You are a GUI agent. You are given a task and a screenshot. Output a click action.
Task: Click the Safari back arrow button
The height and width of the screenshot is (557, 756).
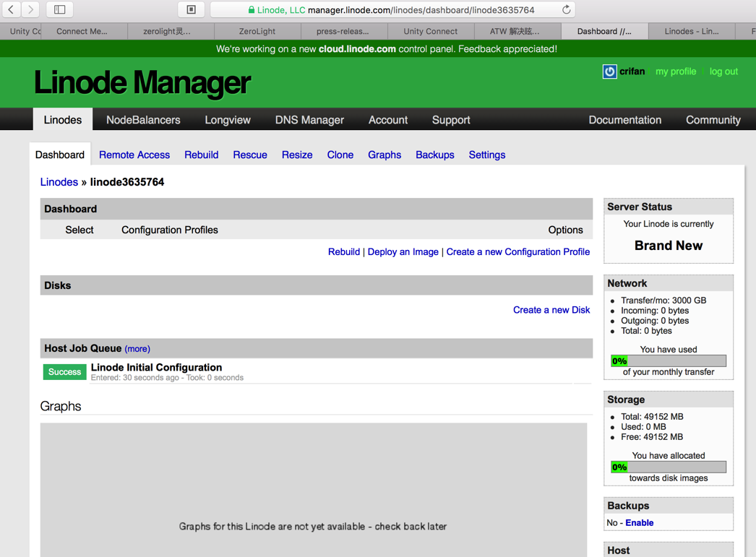[x=11, y=9]
